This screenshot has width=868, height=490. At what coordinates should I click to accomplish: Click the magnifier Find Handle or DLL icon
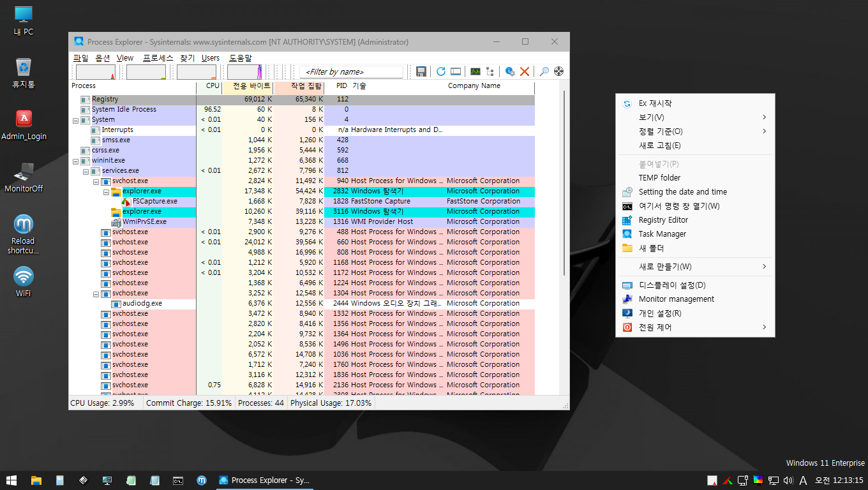point(544,71)
